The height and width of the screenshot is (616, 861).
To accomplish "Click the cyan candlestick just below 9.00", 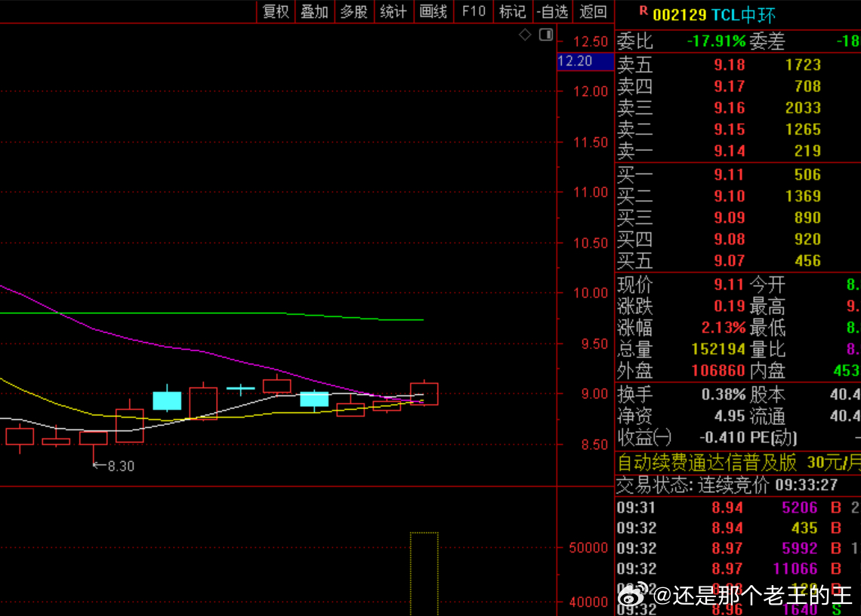I will pyautogui.click(x=314, y=399).
